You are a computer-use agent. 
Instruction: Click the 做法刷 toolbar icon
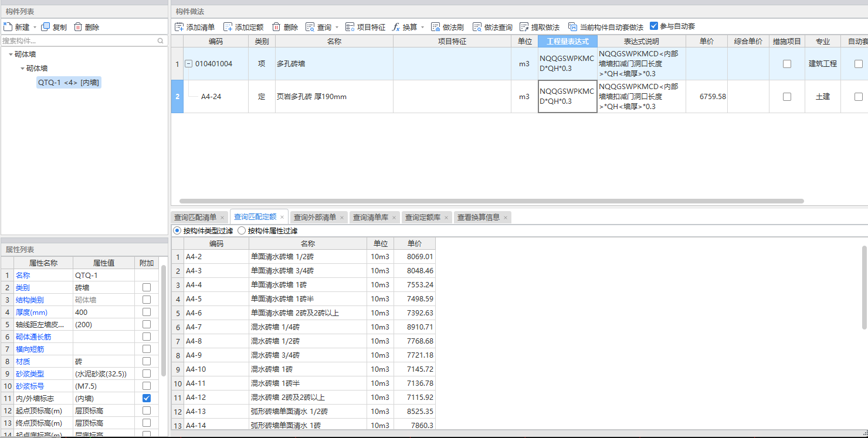(436, 27)
